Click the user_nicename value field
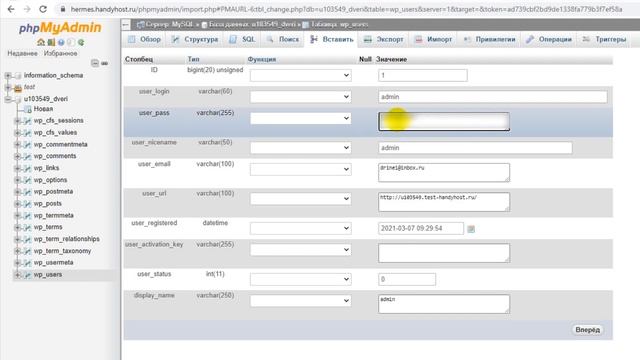This screenshot has width=640, height=360. click(x=475, y=148)
